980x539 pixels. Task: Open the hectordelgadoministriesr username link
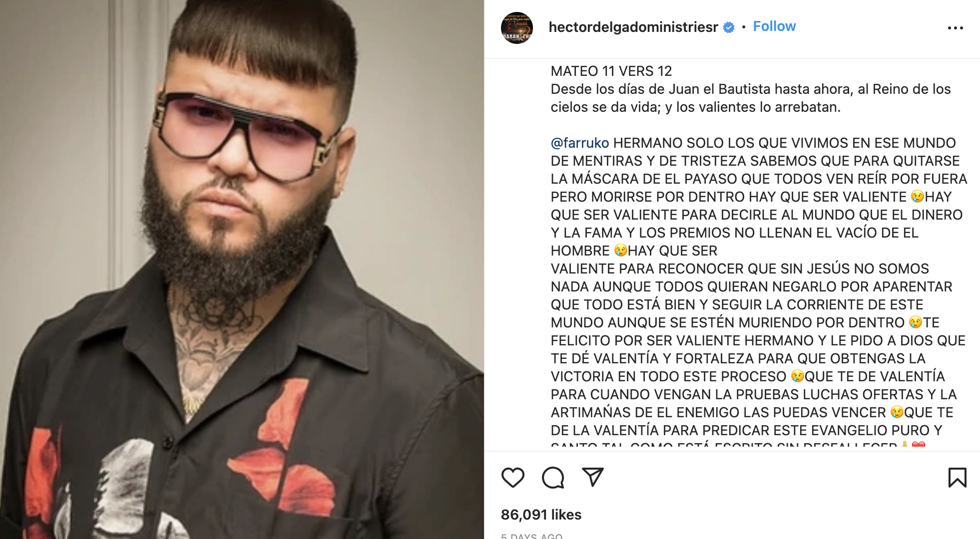click(x=633, y=27)
